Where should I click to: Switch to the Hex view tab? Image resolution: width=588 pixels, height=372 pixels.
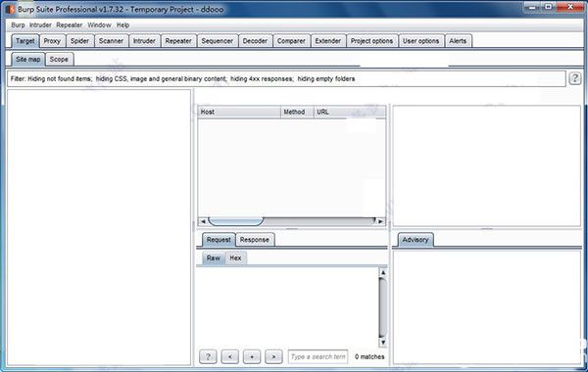pyautogui.click(x=235, y=258)
